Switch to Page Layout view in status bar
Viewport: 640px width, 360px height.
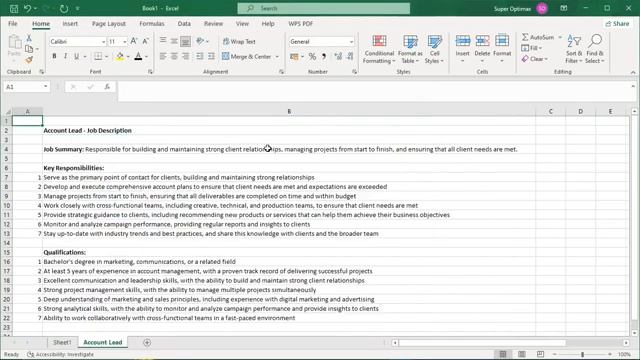coord(522,354)
